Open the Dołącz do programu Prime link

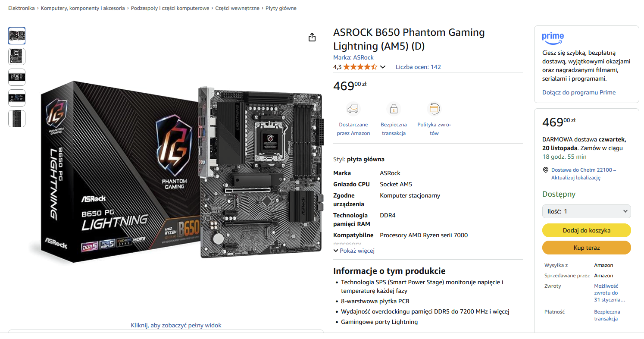[x=578, y=92]
